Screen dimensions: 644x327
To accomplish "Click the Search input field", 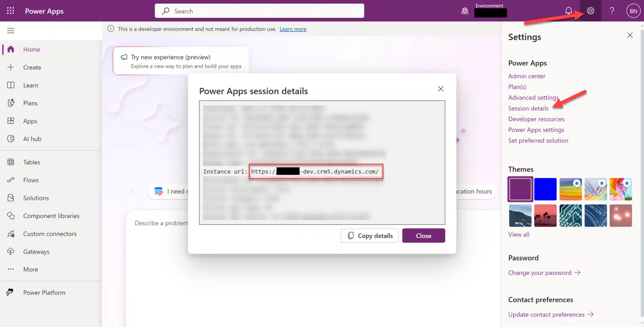I will coord(259,10).
